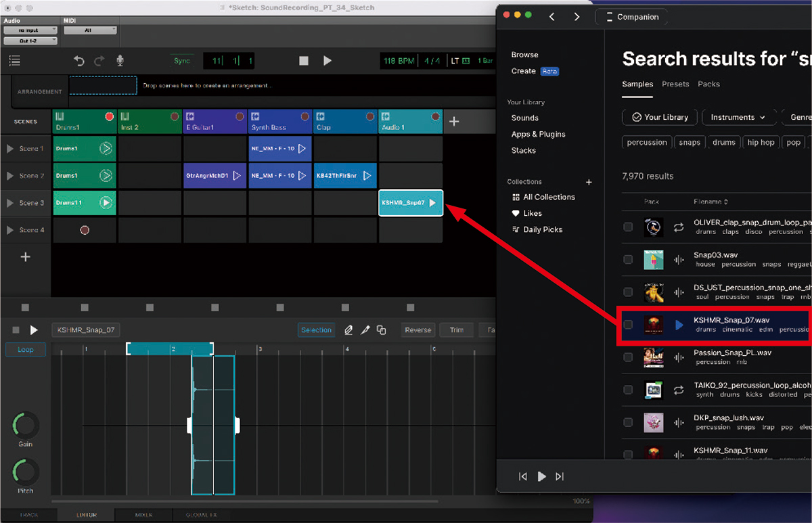Click the Redo arrow in Sketch
The image size is (812, 523).
pyautogui.click(x=99, y=61)
